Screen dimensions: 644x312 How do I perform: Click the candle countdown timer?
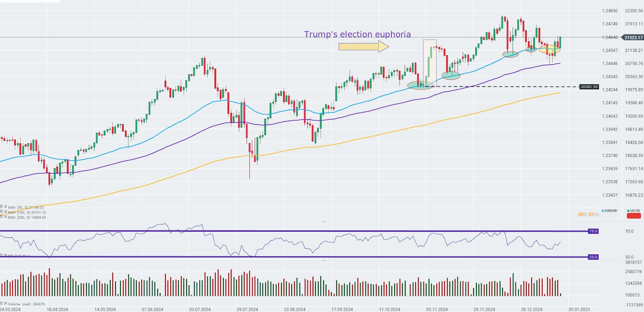586,214
